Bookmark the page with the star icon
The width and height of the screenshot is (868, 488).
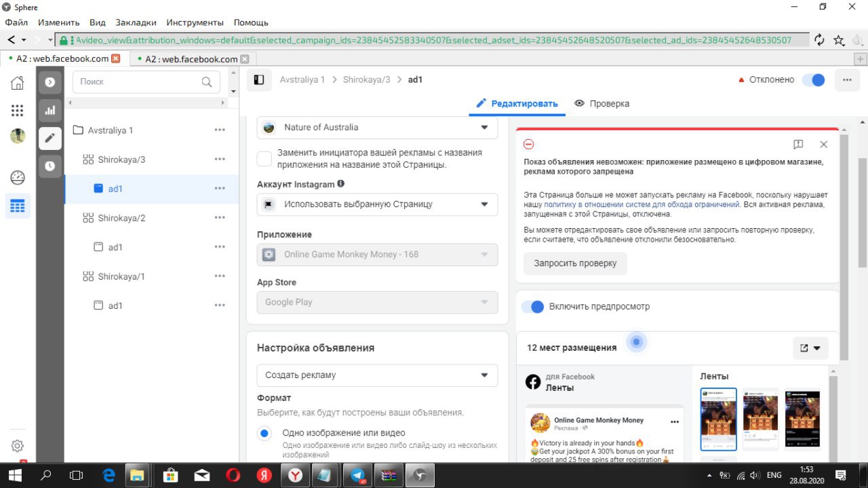point(839,40)
